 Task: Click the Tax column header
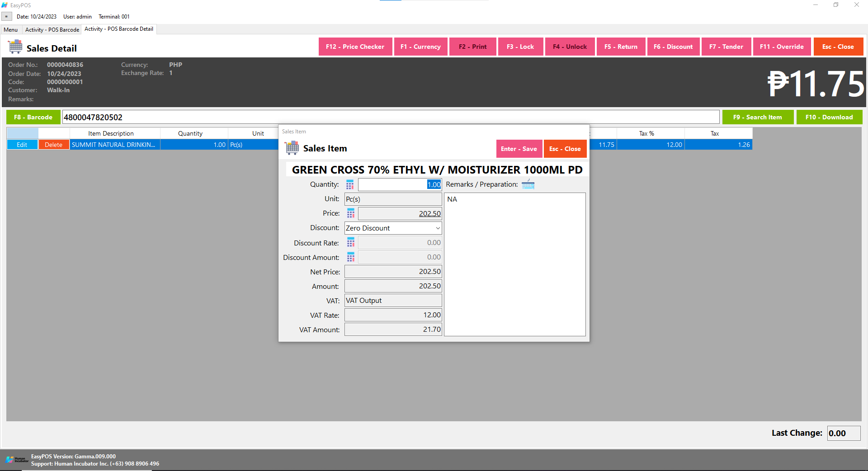pyautogui.click(x=718, y=133)
